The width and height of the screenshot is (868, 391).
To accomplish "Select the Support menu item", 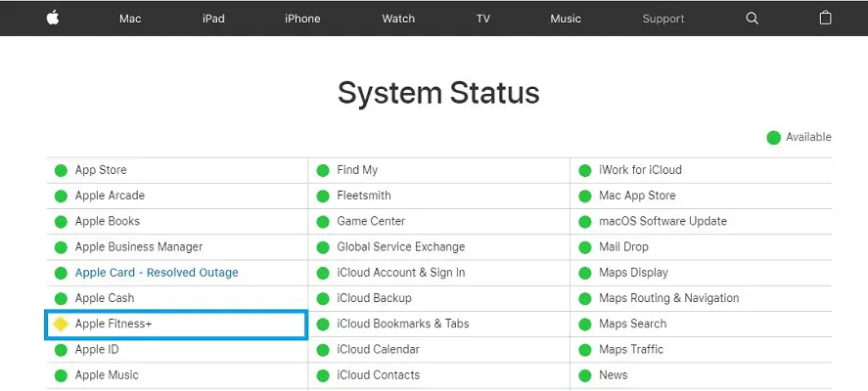I will click(663, 19).
